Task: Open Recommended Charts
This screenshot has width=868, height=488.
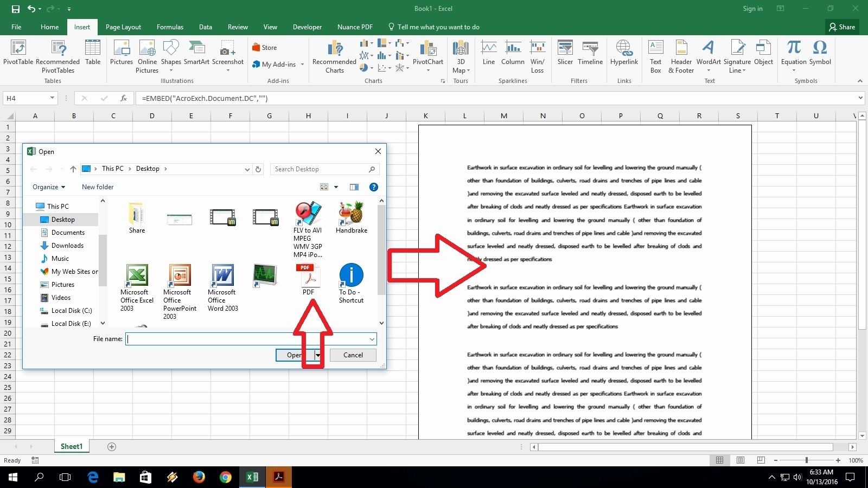Action: tap(333, 57)
